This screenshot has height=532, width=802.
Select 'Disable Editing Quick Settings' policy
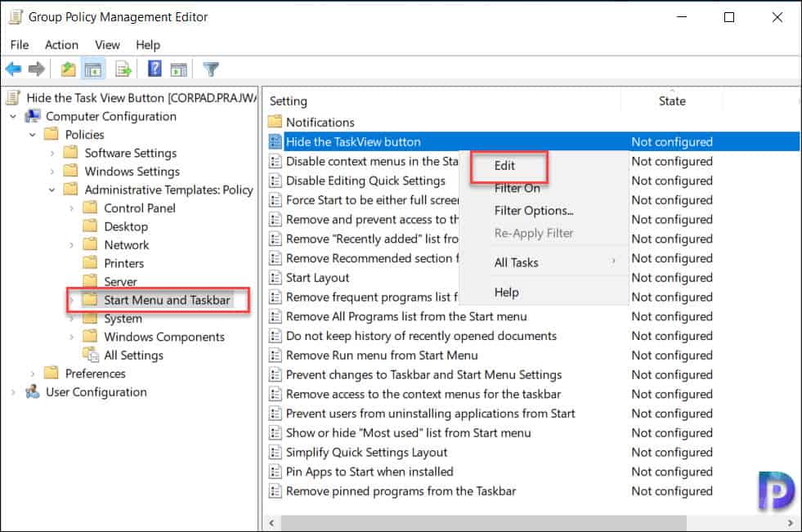click(x=365, y=181)
